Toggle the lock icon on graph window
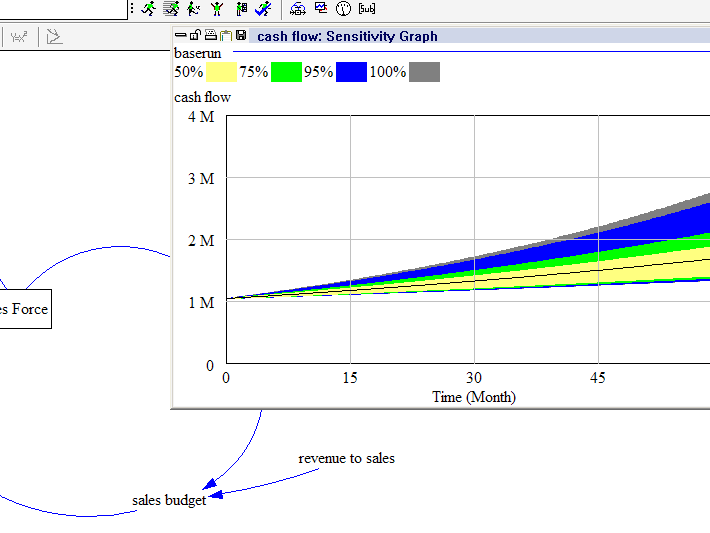 pyautogui.click(x=195, y=35)
